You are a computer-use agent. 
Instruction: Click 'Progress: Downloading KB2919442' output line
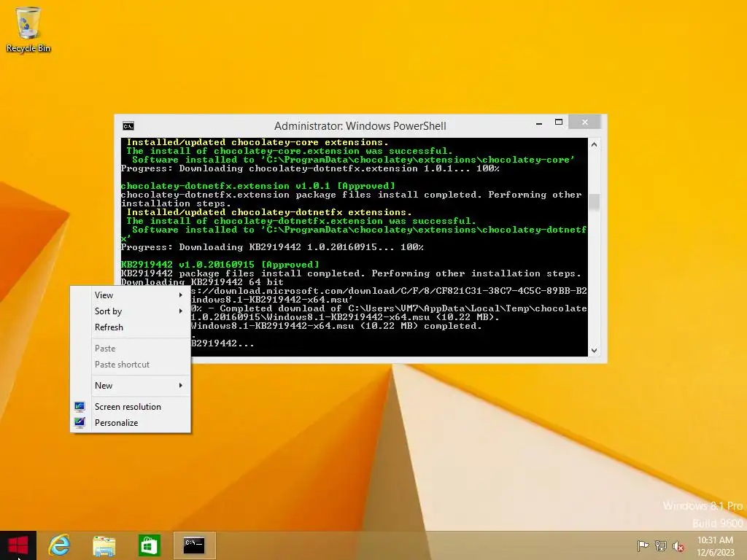272,247
